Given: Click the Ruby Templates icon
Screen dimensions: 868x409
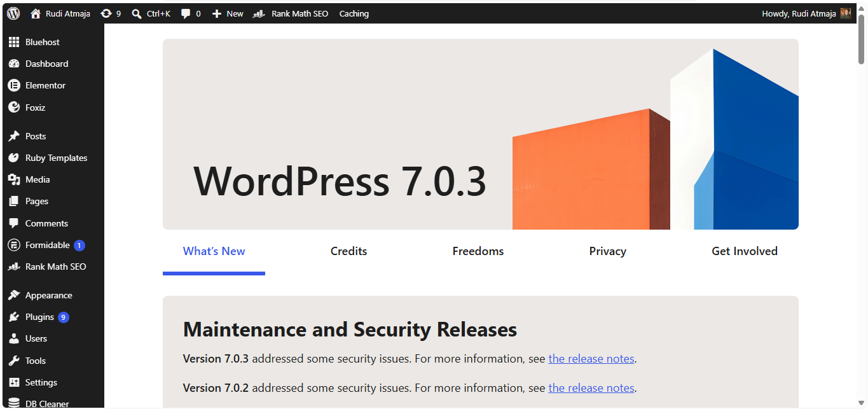Looking at the screenshot, I should [14, 158].
